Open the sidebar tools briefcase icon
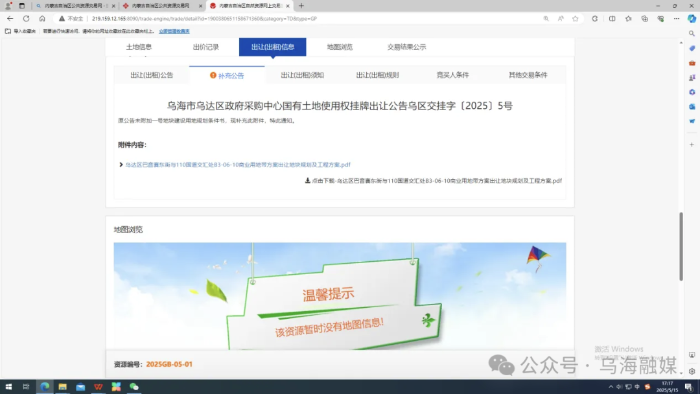 tap(692, 63)
